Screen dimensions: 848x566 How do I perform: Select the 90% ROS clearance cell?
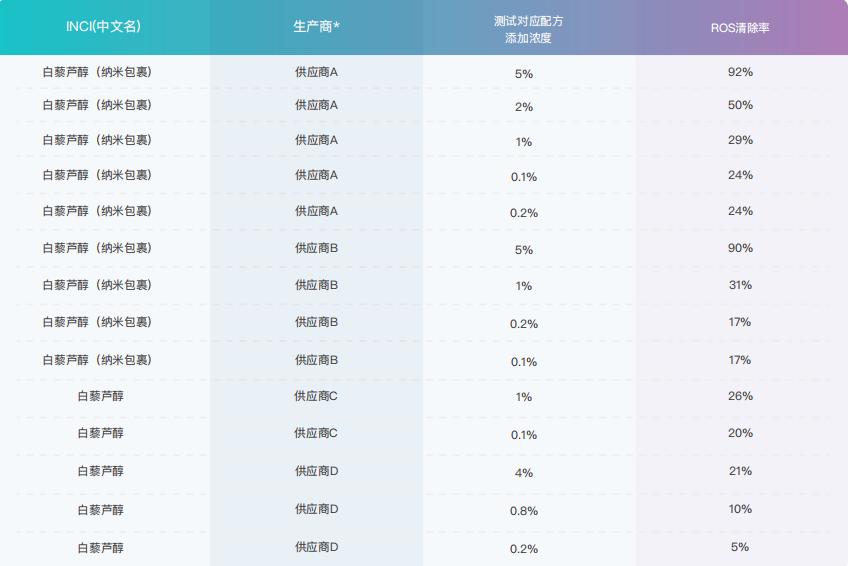point(740,248)
